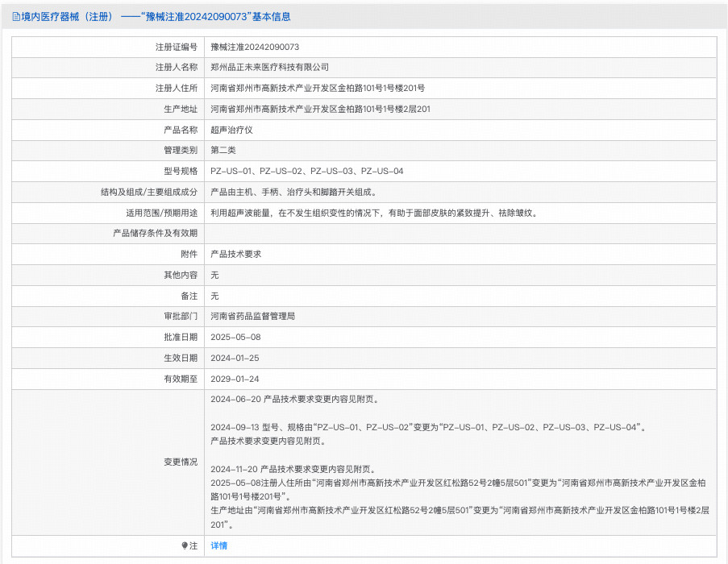Click the expiry date 2029-01-24
This screenshot has height=564, width=728.
click(x=235, y=379)
